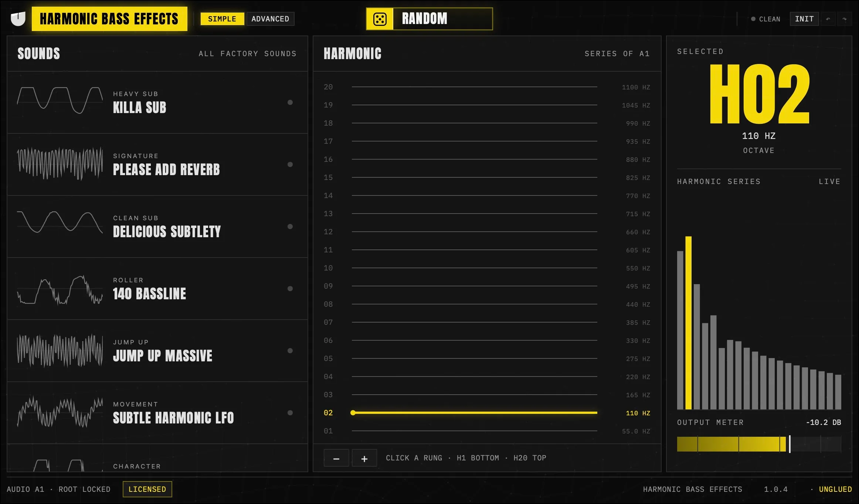Toggle the dot selector for Please Add Reverb
The width and height of the screenshot is (859, 504).
click(290, 164)
